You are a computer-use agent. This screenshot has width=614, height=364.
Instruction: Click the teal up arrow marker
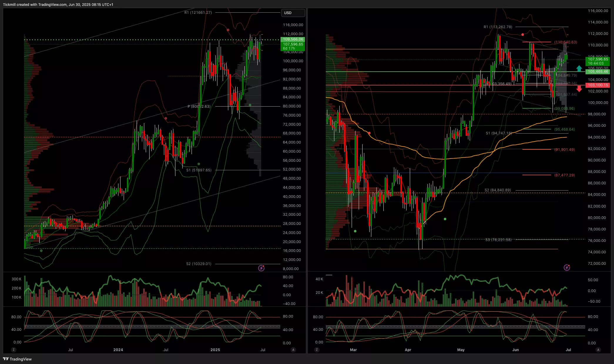click(579, 69)
